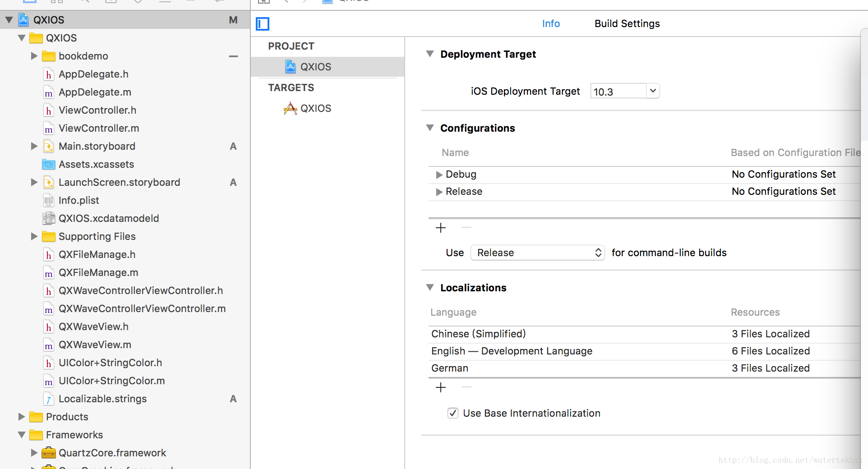Collapse the Deployment Target section
The height and width of the screenshot is (469, 868).
[430, 54]
